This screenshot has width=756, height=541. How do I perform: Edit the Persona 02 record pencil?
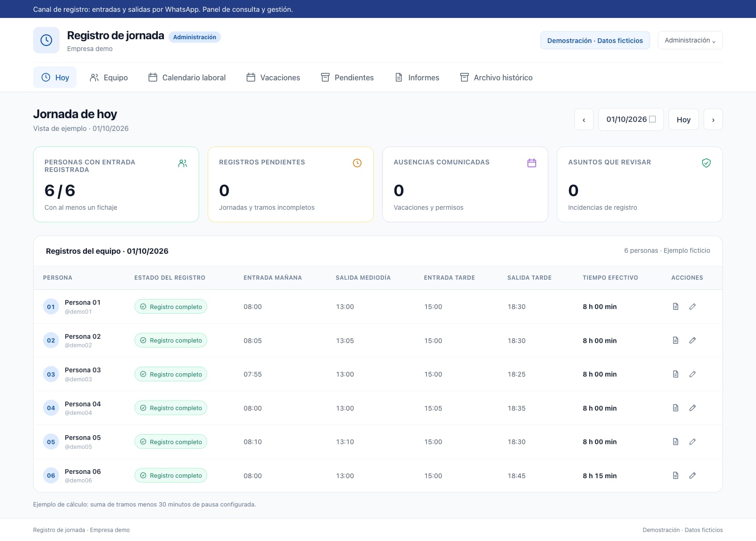[x=693, y=340]
